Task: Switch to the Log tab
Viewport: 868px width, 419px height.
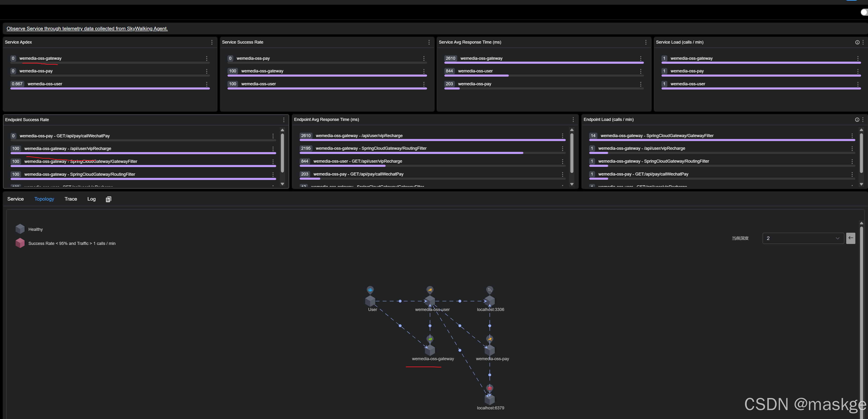Action: (x=91, y=199)
